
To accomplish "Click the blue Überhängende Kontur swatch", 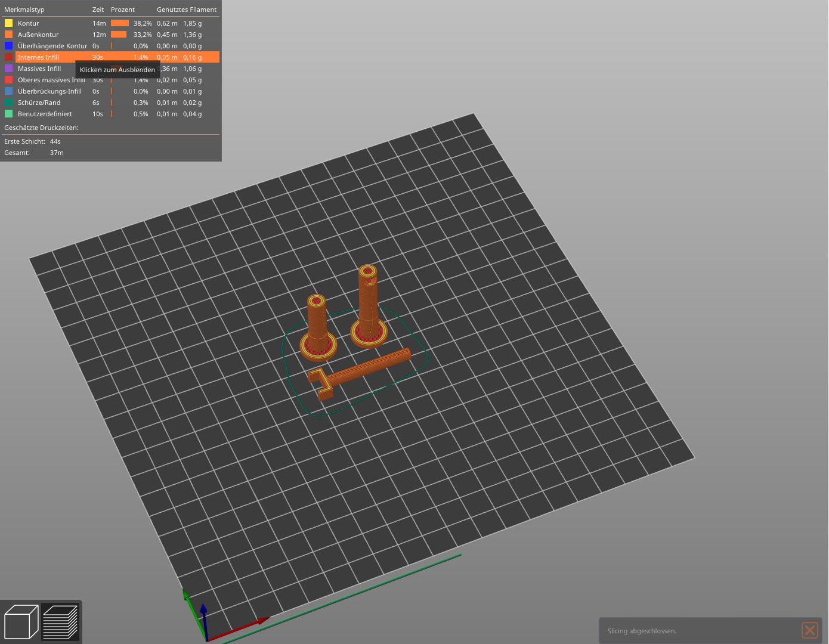I will 8,46.
